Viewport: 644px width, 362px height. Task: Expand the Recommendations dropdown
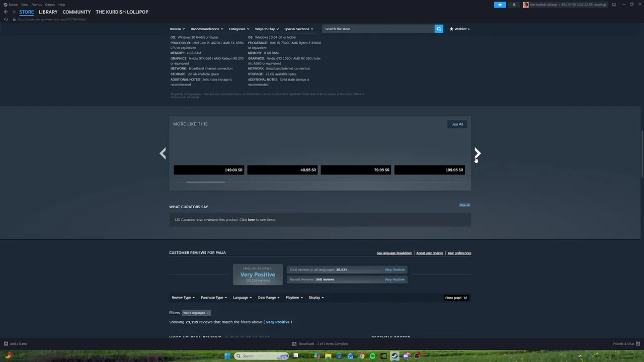tap(207, 29)
